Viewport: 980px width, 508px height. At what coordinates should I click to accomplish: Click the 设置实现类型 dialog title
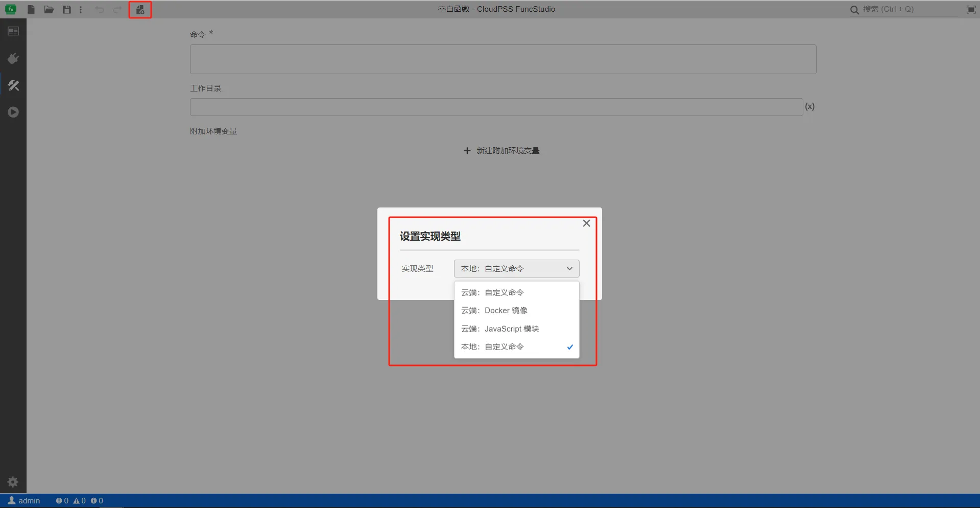click(430, 237)
